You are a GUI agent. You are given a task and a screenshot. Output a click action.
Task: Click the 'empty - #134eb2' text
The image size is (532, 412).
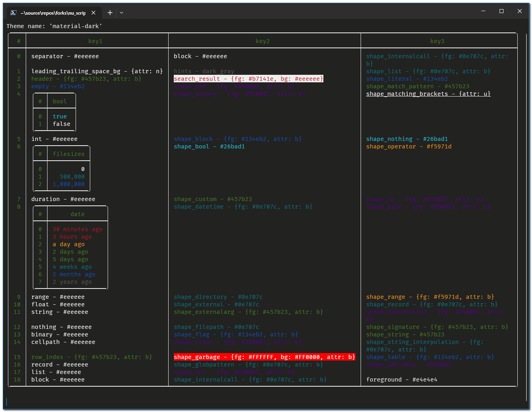coord(58,86)
